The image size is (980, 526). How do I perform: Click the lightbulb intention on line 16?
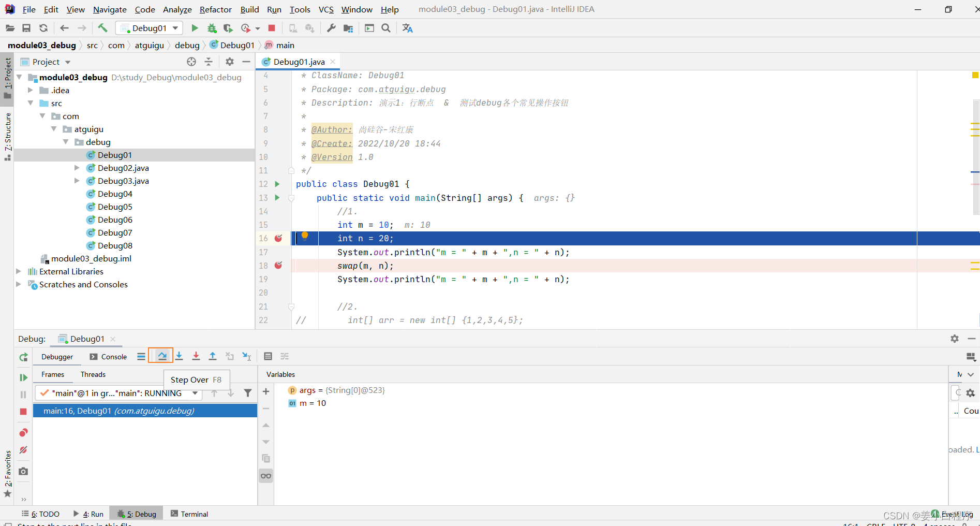(305, 236)
